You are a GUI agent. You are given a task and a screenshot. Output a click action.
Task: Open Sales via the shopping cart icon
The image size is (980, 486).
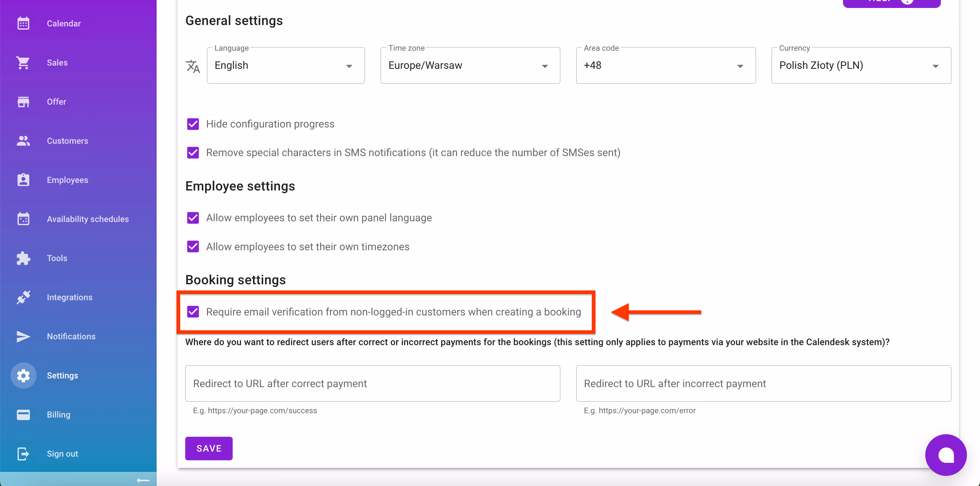tap(23, 62)
